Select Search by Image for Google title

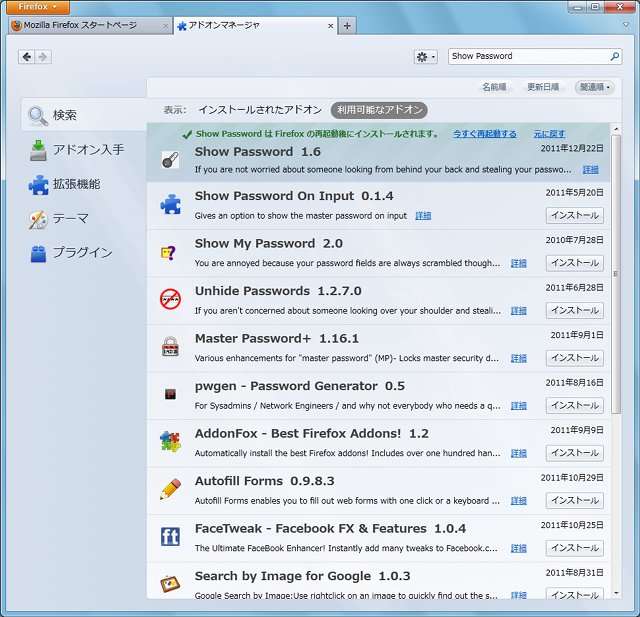point(302,576)
